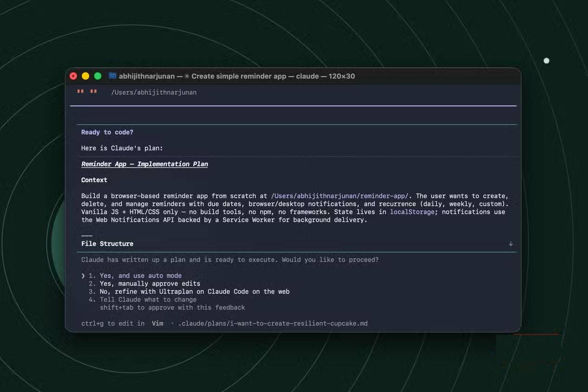Click the Reminder App — Implementation Plan heading
588x392 pixels.
[144, 164]
